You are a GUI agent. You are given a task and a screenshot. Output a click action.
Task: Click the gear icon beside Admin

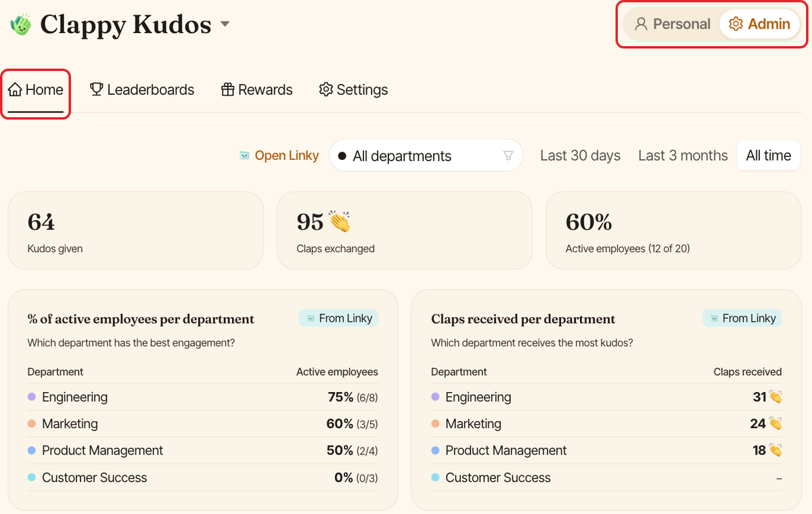(736, 24)
